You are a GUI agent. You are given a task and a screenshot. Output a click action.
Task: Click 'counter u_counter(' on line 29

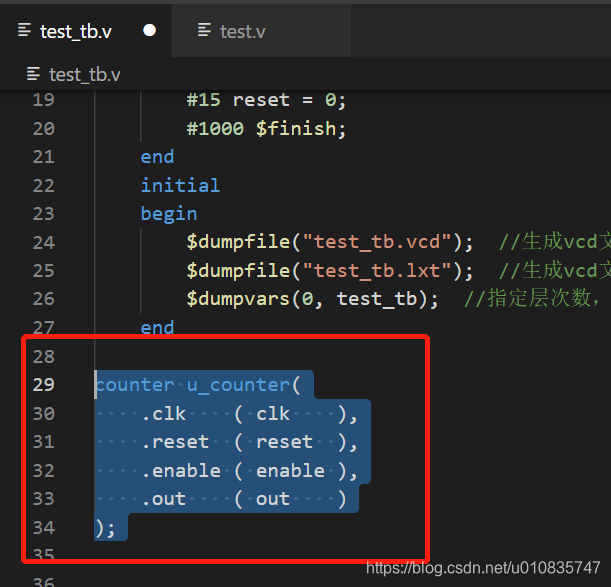(198, 385)
